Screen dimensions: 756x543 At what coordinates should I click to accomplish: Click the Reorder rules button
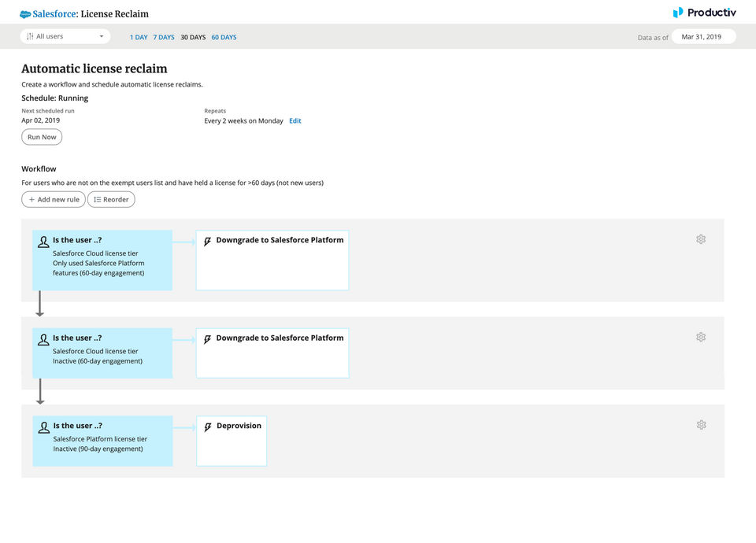click(x=111, y=200)
